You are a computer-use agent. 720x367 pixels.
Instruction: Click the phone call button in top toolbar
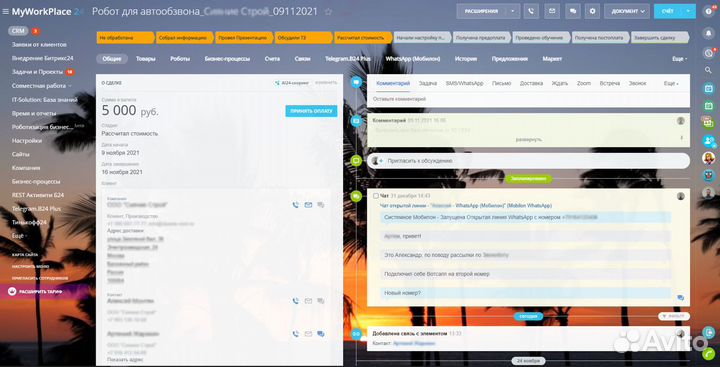(x=531, y=11)
